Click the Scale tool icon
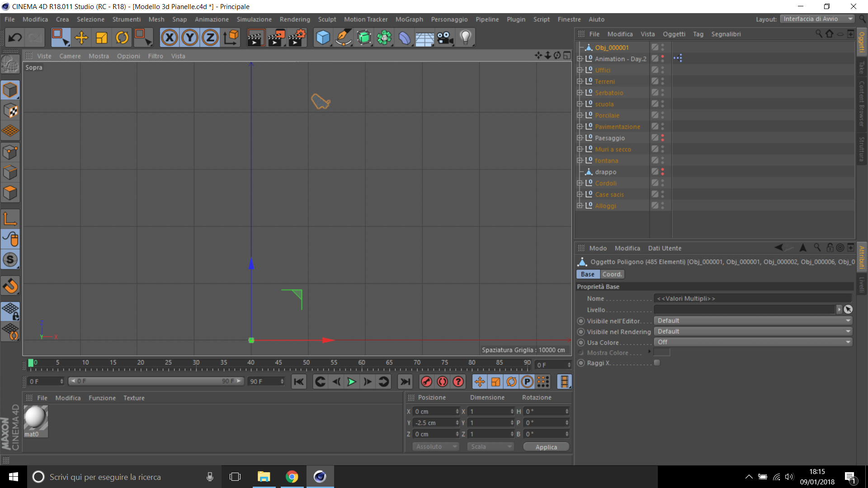The image size is (868, 488). 102,38
